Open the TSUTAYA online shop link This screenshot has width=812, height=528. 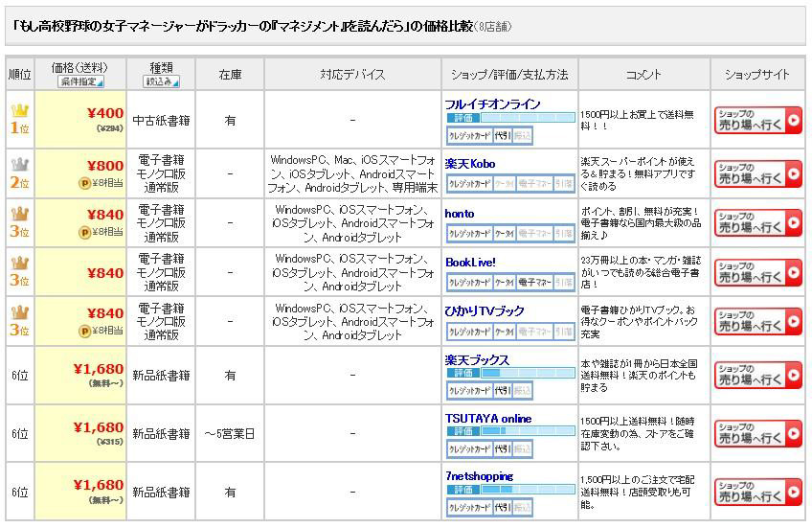pos(487,418)
